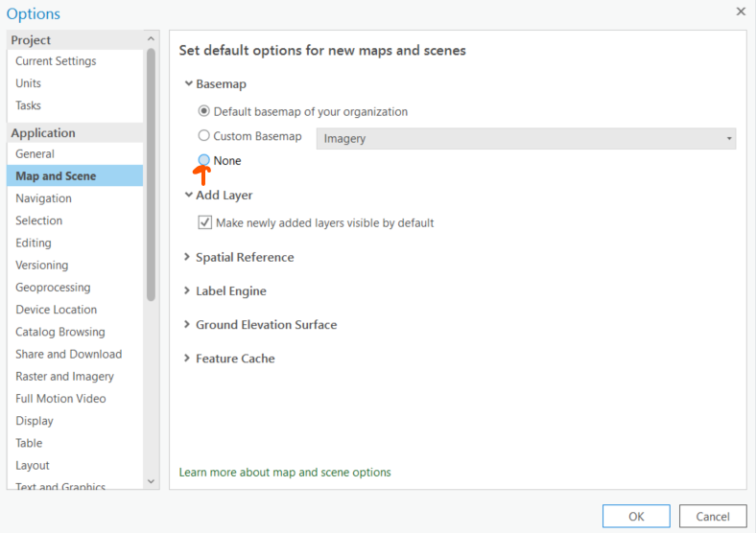The width and height of the screenshot is (756, 533).
Task: Collapse the Basemap section
Action: click(x=188, y=84)
